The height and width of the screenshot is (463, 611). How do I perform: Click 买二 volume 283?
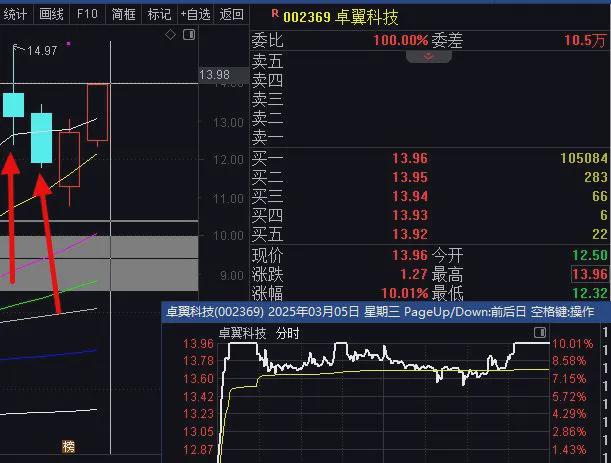click(596, 177)
